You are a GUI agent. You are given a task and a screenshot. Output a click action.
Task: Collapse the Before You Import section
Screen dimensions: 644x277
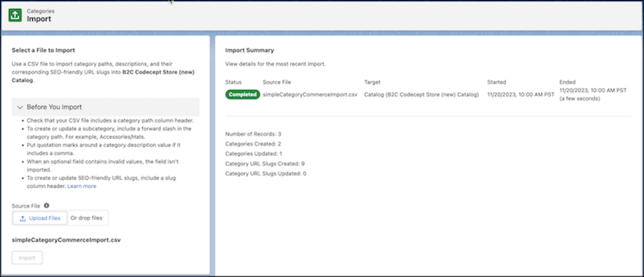[106, 107]
